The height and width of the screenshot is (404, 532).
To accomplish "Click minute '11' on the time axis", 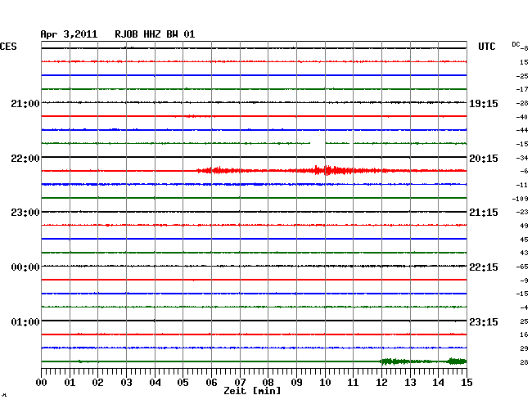I will [353, 383].
